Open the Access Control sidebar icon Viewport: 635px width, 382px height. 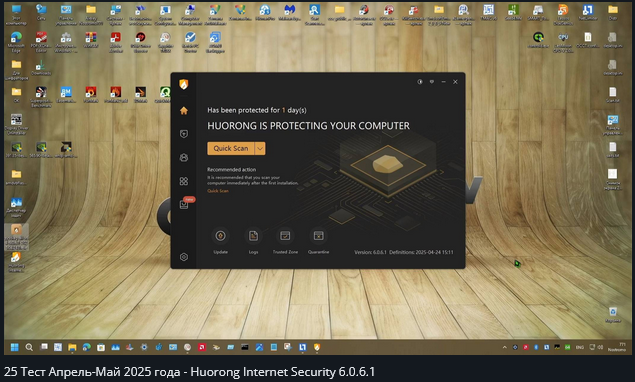point(184,158)
